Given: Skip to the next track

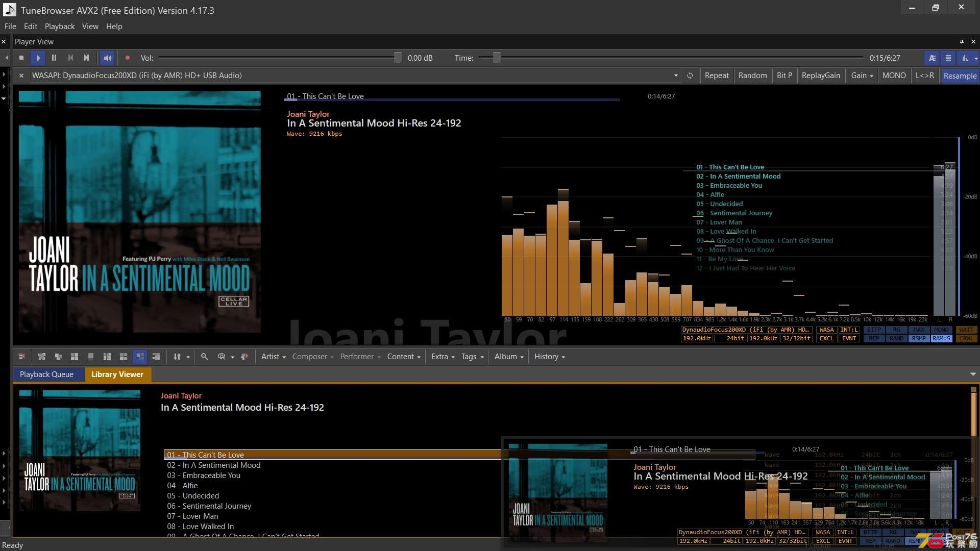Looking at the screenshot, I should point(86,58).
